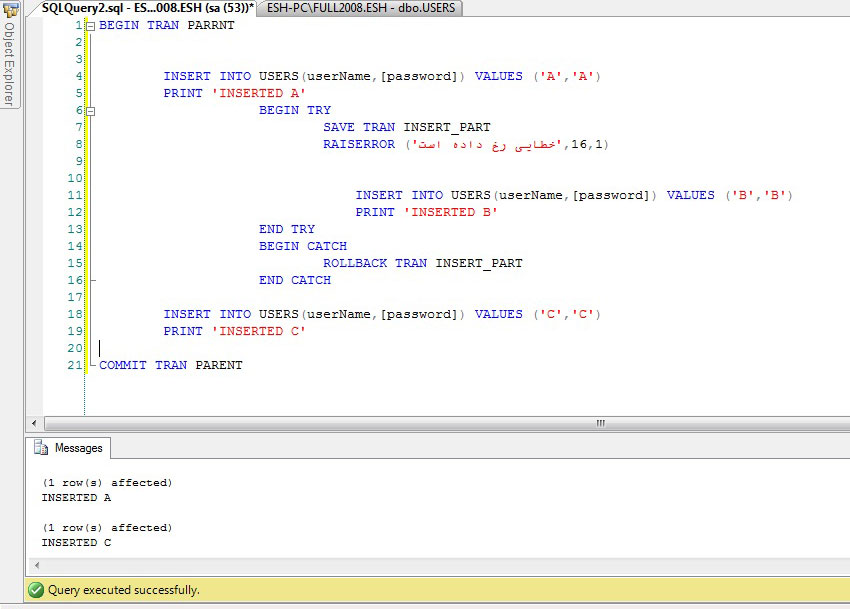Collapse the BEGIN TRAN outline block
The height and width of the screenshot is (609, 850).
click(90, 26)
